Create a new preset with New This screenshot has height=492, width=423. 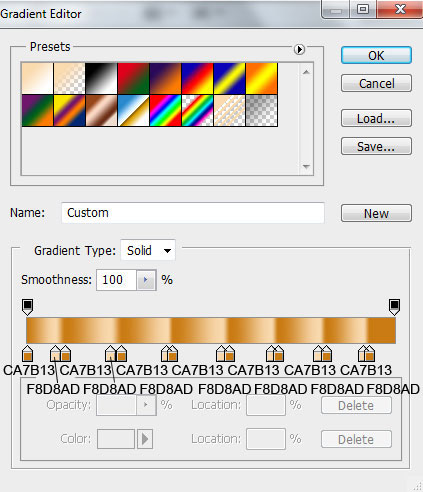point(376,213)
